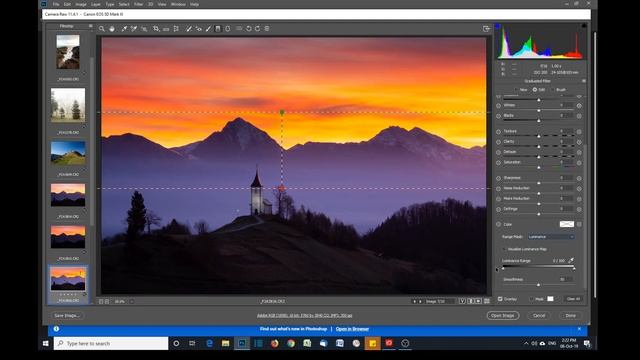Open the File menu
640x360 pixels.
56,4
